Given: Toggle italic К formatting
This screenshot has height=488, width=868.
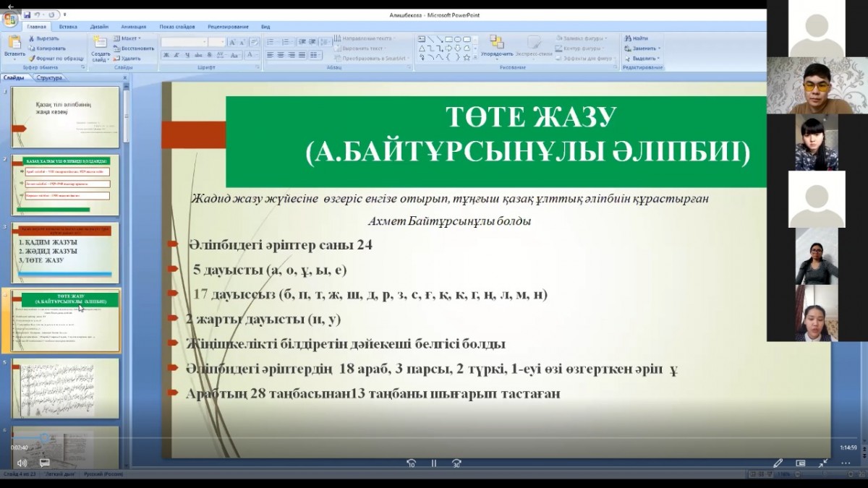Looking at the screenshot, I should point(176,55).
